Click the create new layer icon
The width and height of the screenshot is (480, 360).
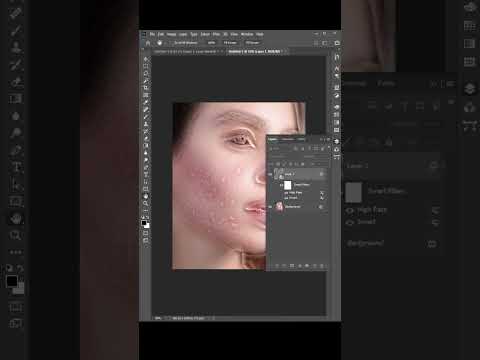click(315, 266)
